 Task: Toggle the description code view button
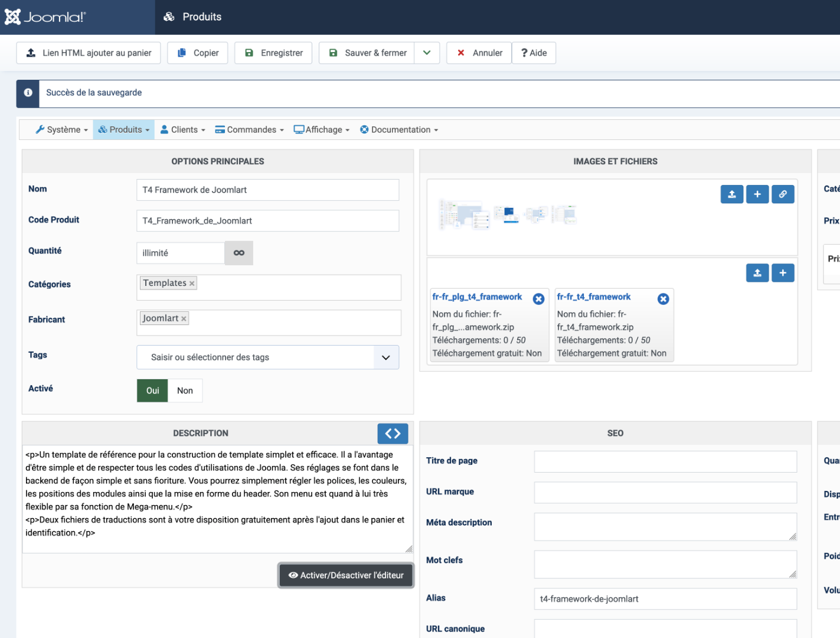pyautogui.click(x=393, y=434)
